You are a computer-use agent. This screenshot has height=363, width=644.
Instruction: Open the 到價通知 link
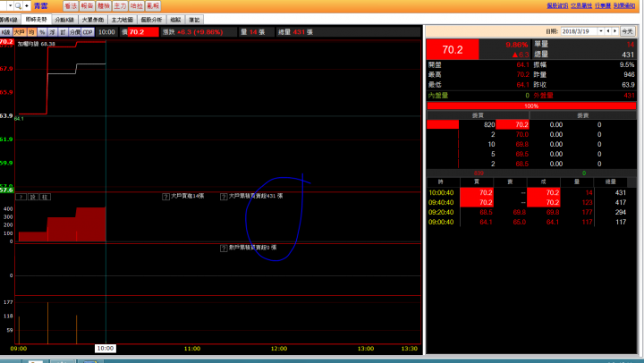pyautogui.click(x=624, y=5)
